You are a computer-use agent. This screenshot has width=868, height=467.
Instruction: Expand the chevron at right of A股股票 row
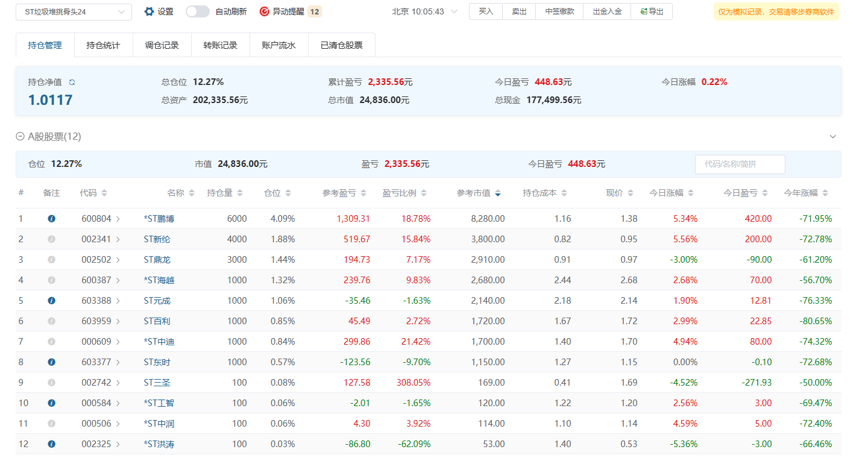coord(833,137)
